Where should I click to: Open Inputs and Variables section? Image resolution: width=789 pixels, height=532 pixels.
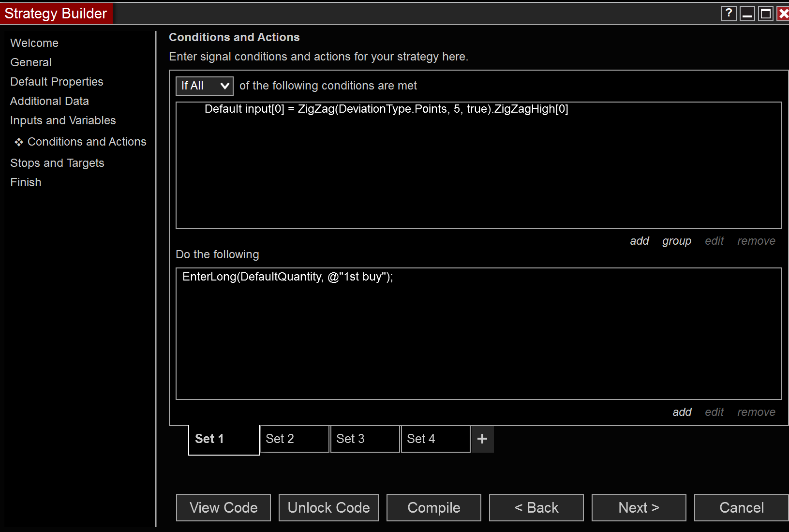(63, 120)
